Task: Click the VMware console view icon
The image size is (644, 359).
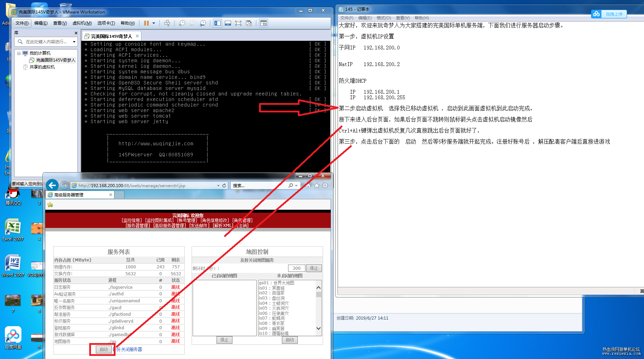Action: [264, 23]
